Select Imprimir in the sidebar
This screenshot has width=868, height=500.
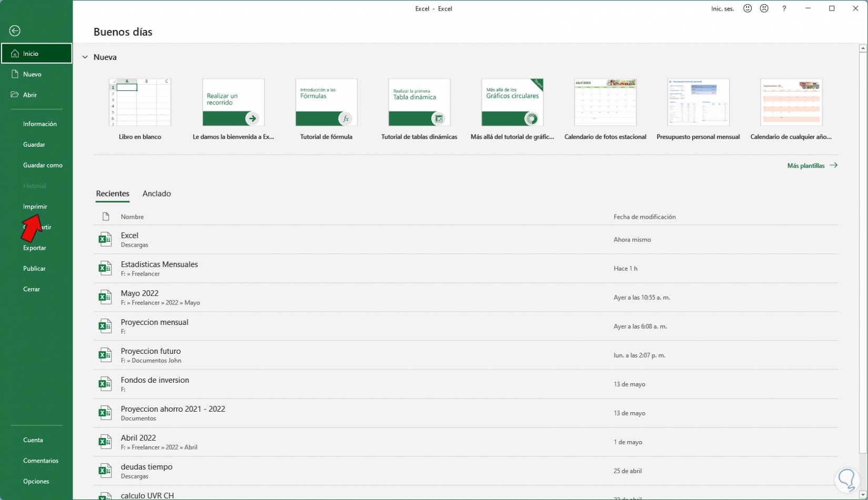[x=36, y=207]
